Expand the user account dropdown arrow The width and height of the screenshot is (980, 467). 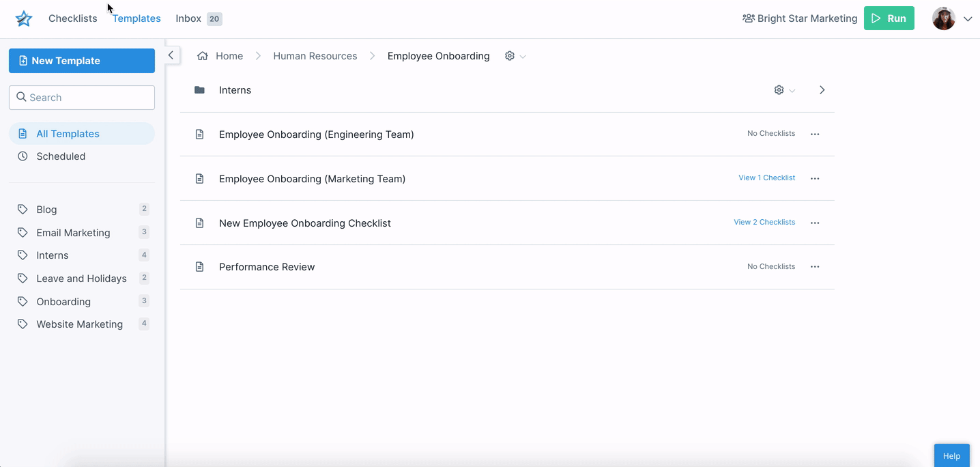click(x=968, y=19)
